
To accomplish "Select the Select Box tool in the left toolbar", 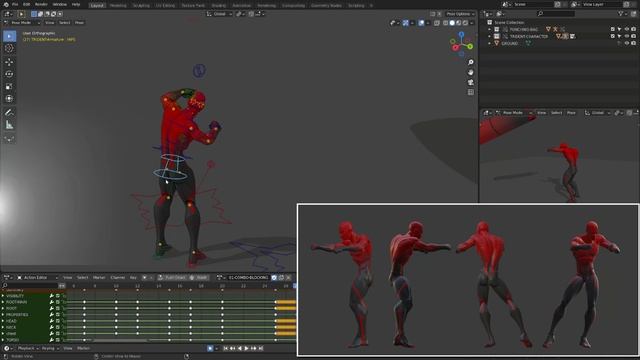I will (9, 36).
